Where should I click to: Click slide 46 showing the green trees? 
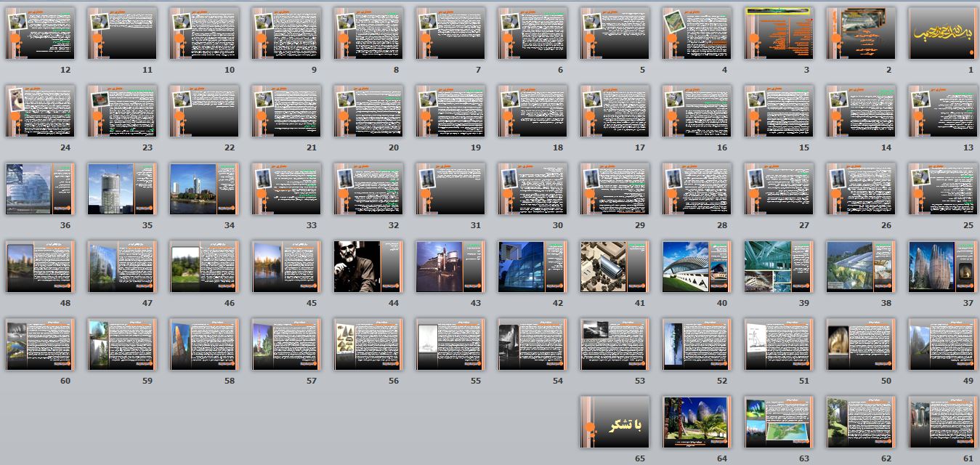[x=204, y=267]
